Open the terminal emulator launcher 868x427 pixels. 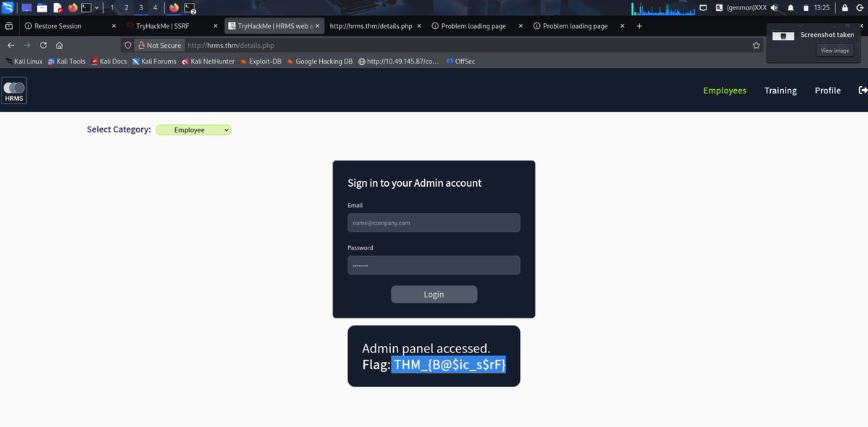[x=86, y=8]
